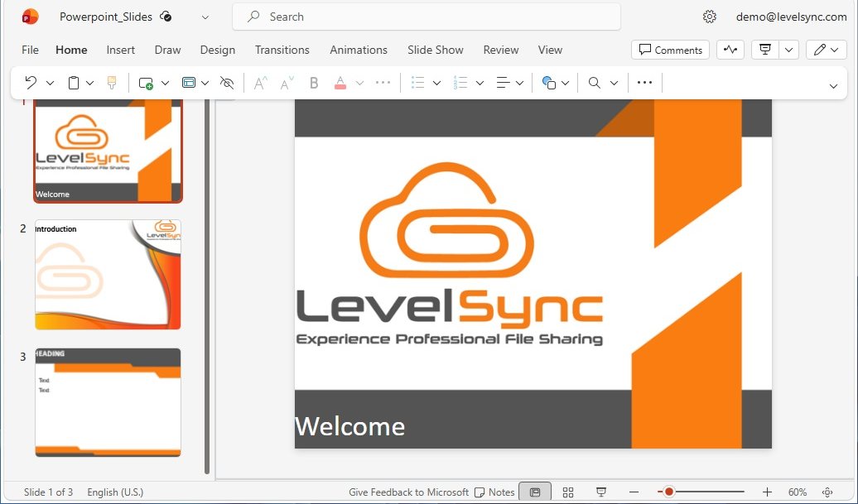
Task: Decrease font size with smaller A icon
Action: click(x=287, y=83)
